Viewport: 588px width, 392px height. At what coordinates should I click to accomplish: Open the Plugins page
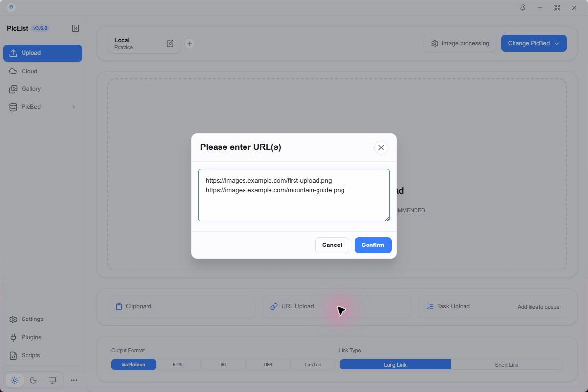click(x=43, y=337)
